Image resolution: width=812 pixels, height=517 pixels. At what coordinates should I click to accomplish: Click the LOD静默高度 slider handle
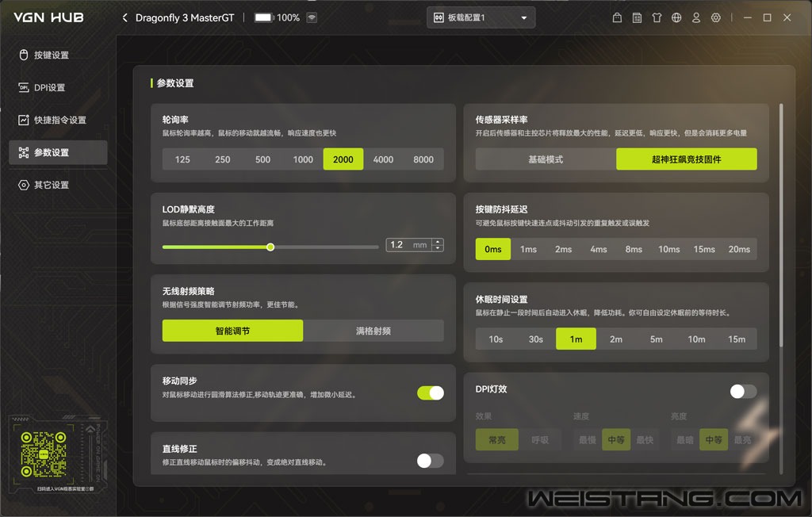point(270,247)
